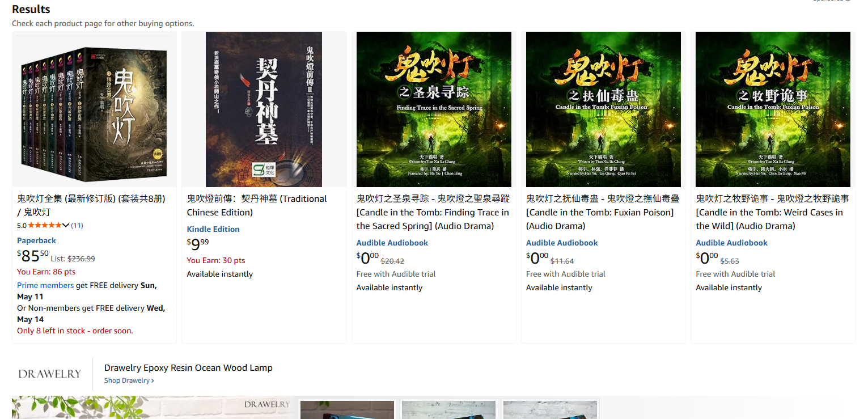Select Audible Audiobook format for 牧野诡事
The width and height of the screenshot is (868, 419).
(x=731, y=243)
